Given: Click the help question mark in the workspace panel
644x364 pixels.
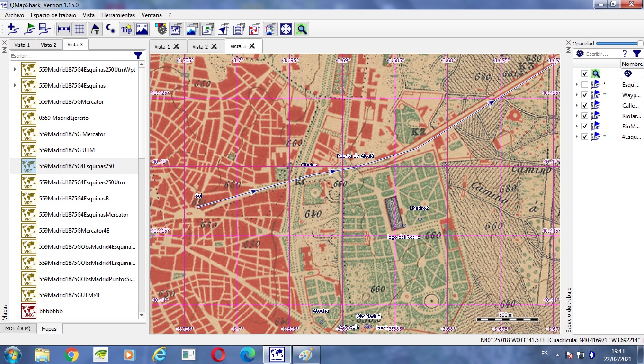Looking at the screenshot, I should point(624,54).
